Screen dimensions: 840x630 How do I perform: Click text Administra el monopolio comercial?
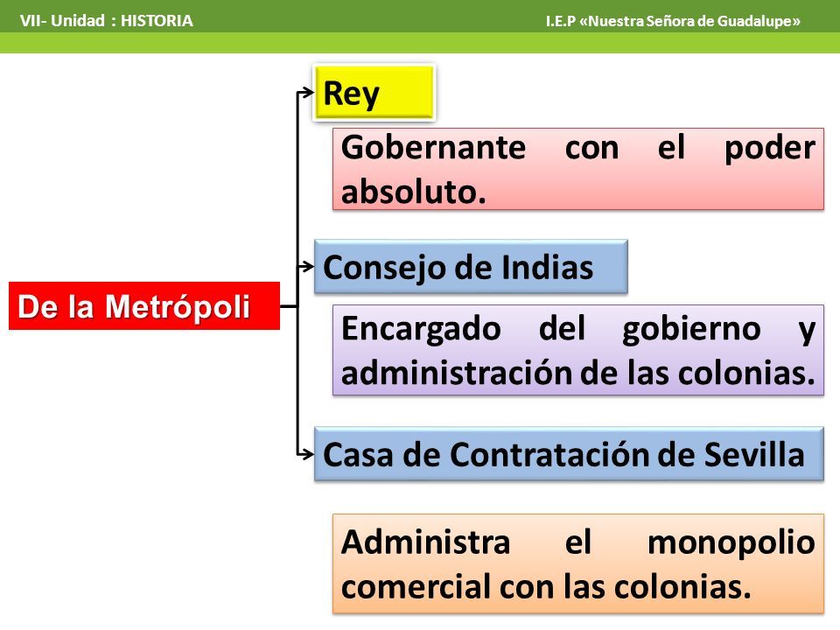point(578,563)
